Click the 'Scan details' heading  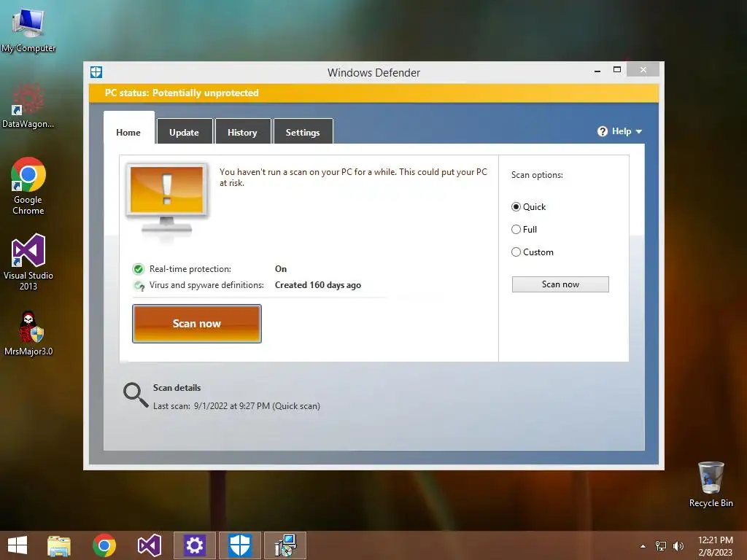pyautogui.click(x=177, y=388)
